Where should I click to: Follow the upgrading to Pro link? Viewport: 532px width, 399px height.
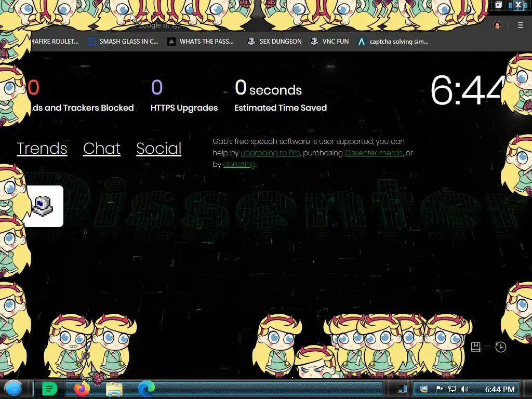270,153
